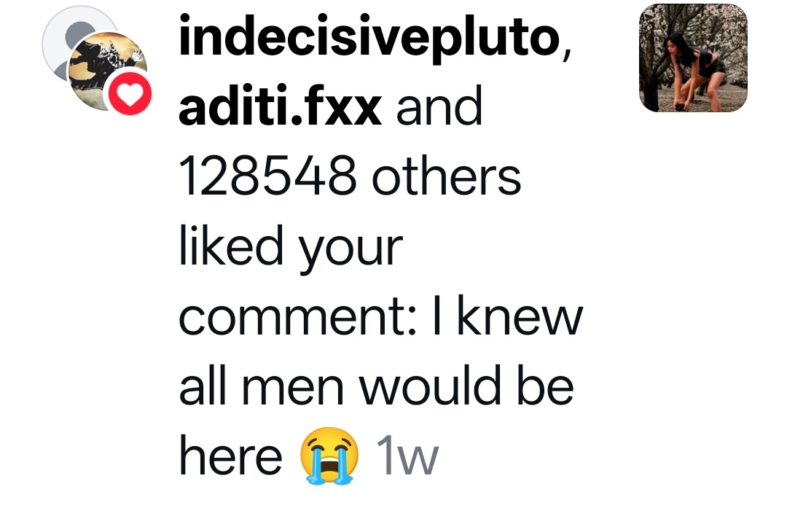Screen dimensions: 787x532
Task: Tap the loudly crying face emoji
Action: coord(329,455)
